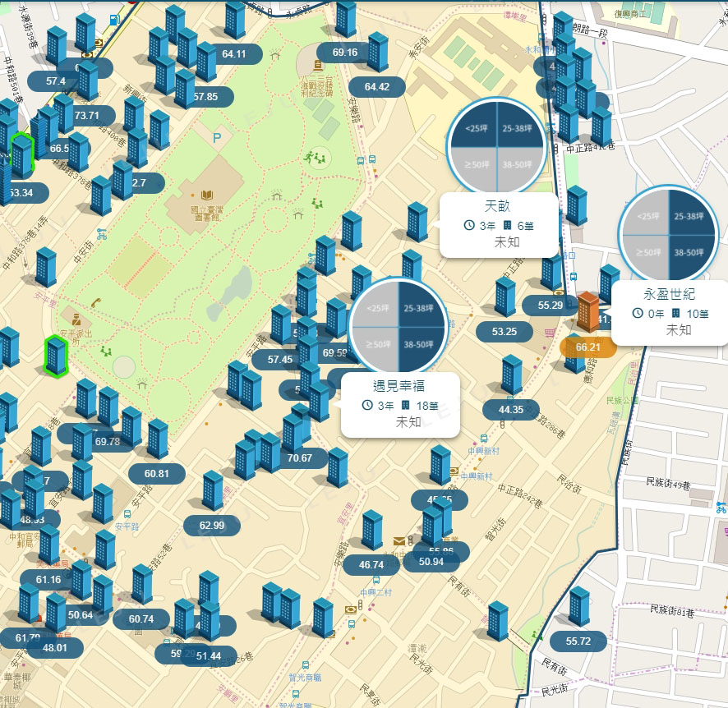Click the 70.67 price label
This screenshot has width=728, height=708.
click(x=299, y=458)
